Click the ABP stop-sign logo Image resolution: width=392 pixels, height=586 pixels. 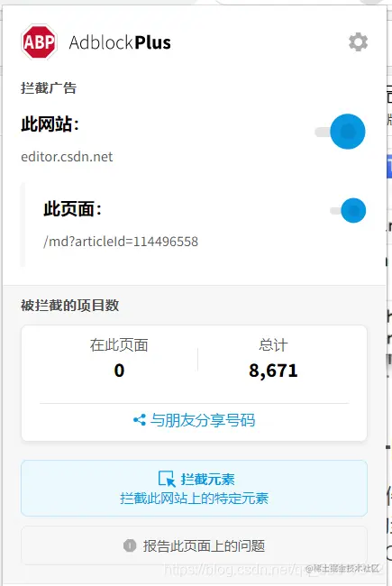click(39, 41)
